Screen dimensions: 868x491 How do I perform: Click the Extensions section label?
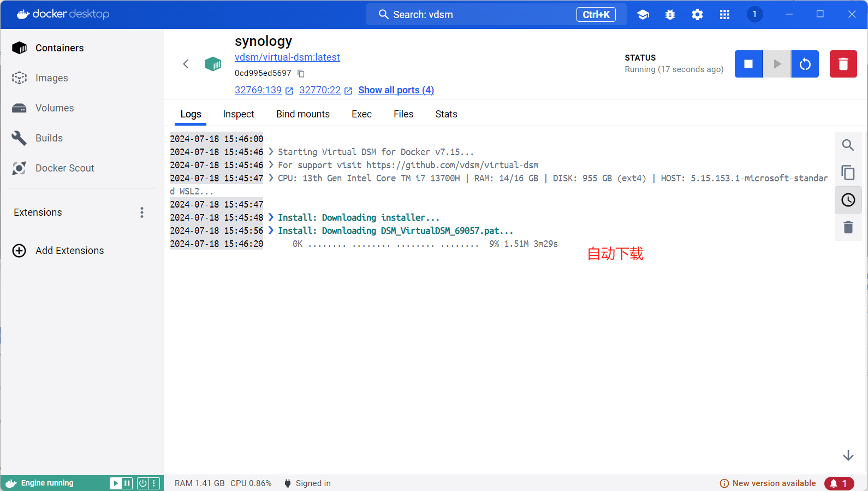point(38,212)
